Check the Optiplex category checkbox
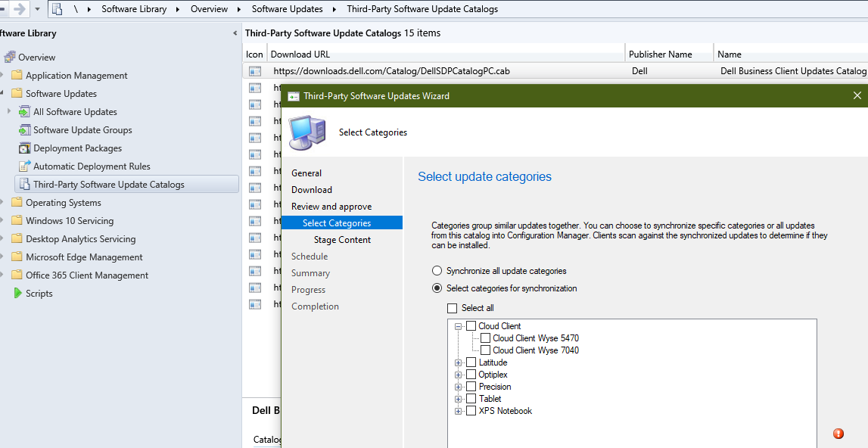The image size is (868, 448). [x=471, y=375]
